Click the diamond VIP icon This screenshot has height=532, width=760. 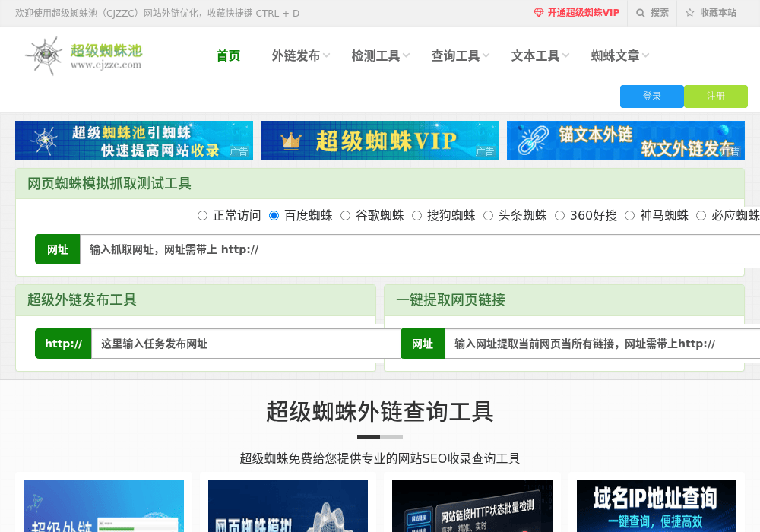pyautogui.click(x=539, y=13)
